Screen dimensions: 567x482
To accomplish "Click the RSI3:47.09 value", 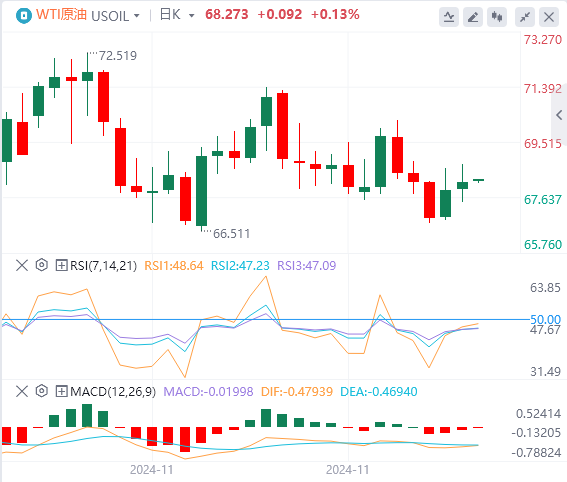I will (x=307, y=266).
